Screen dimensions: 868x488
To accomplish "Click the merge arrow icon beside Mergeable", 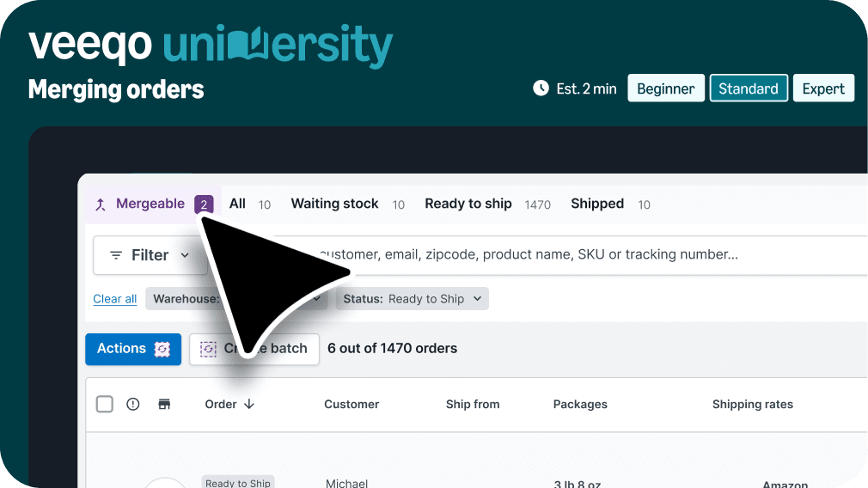I will (x=101, y=204).
